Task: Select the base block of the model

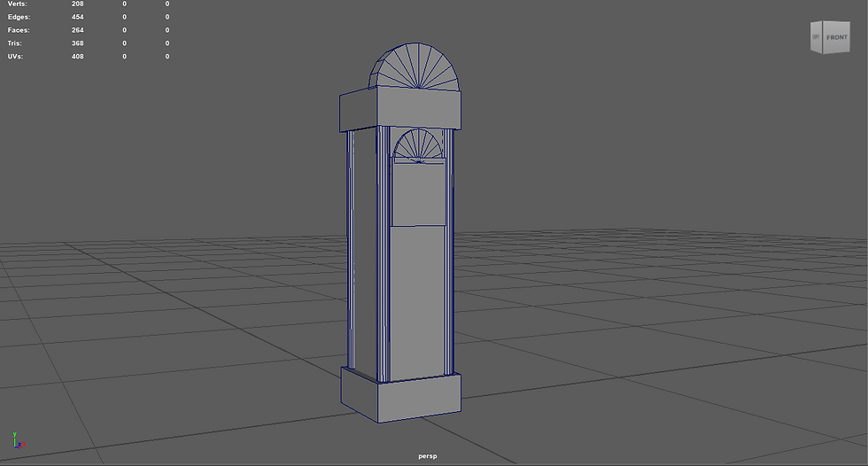Action: click(x=400, y=396)
